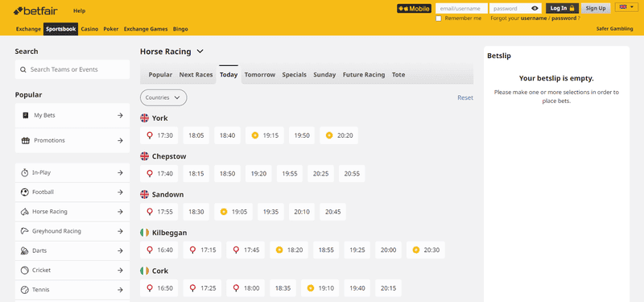644x302 pixels.
Task: Click the Sign Up button
Action: click(596, 8)
